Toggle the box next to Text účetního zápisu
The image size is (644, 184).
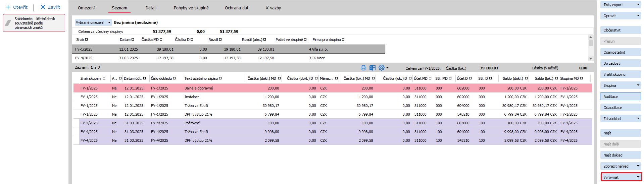click(220, 78)
